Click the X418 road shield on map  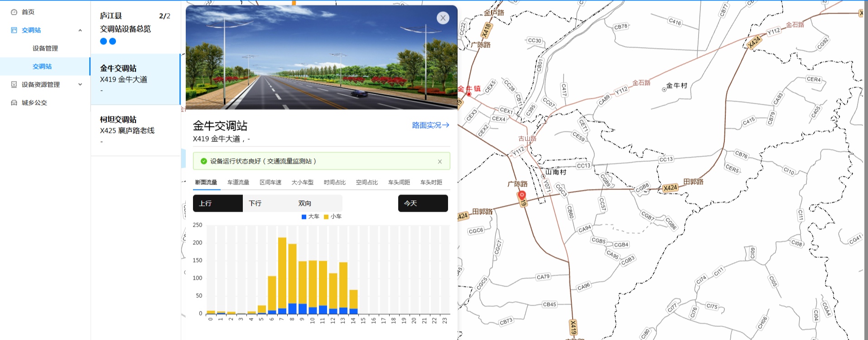pos(486,30)
